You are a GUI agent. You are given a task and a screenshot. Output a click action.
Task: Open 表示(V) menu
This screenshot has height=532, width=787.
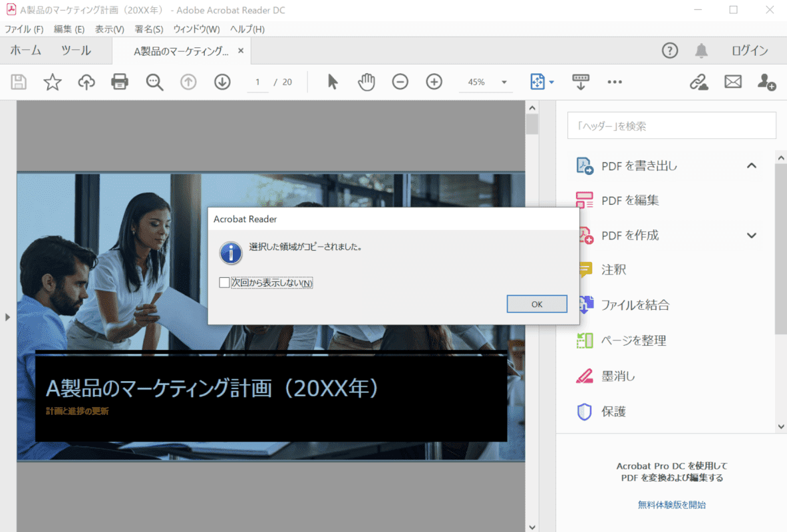pyautogui.click(x=109, y=29)
